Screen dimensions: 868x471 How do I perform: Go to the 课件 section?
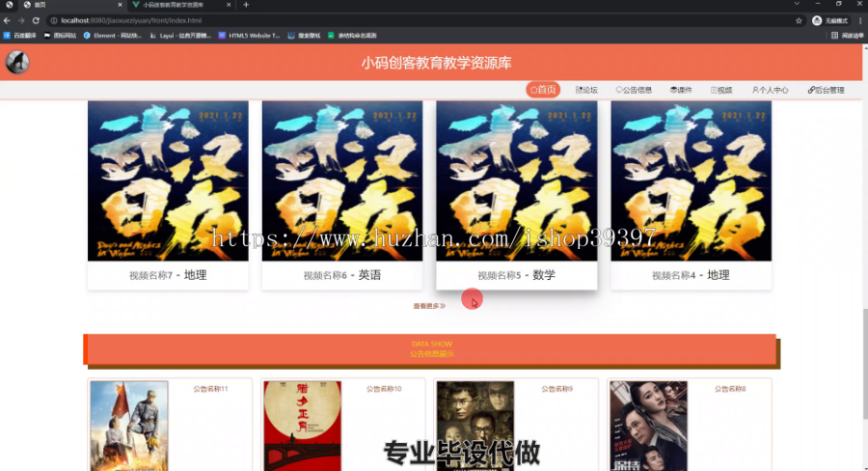pos(681,90)
